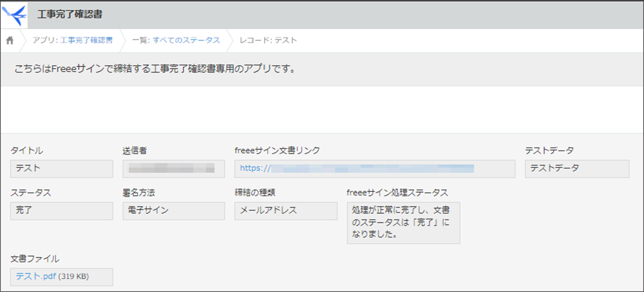Viewport: 644px width, 292px height.
Task: Click the 文書ファイル field label
Action: [35, 258]
